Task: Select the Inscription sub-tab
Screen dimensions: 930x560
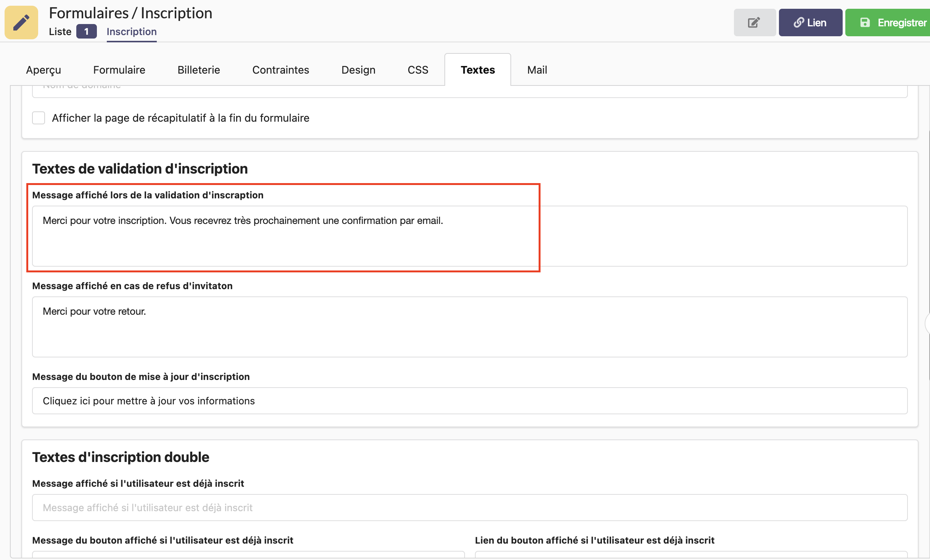Action: (132, 32)
